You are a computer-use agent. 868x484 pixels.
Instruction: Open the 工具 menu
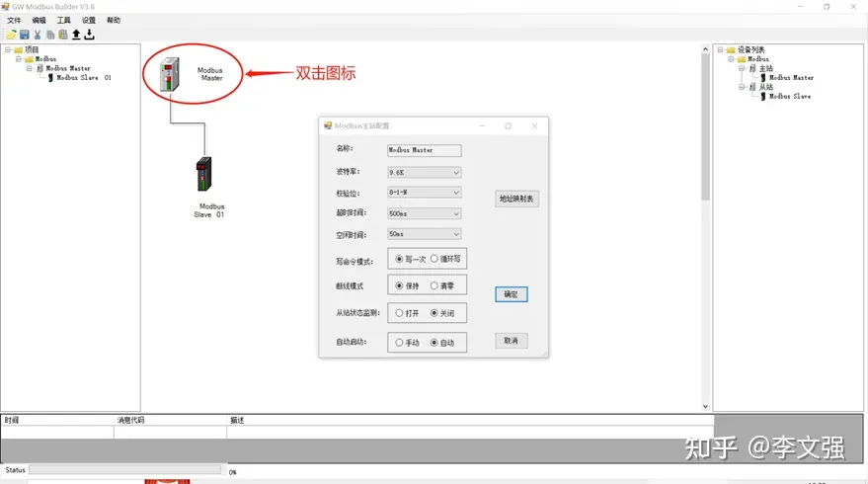(x=63, y=21)
